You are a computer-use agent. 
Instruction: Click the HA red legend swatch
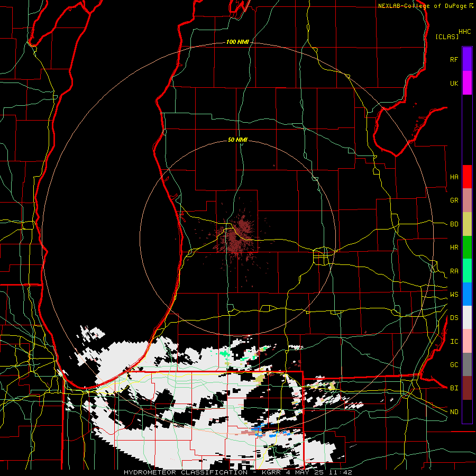click(467, 177)
